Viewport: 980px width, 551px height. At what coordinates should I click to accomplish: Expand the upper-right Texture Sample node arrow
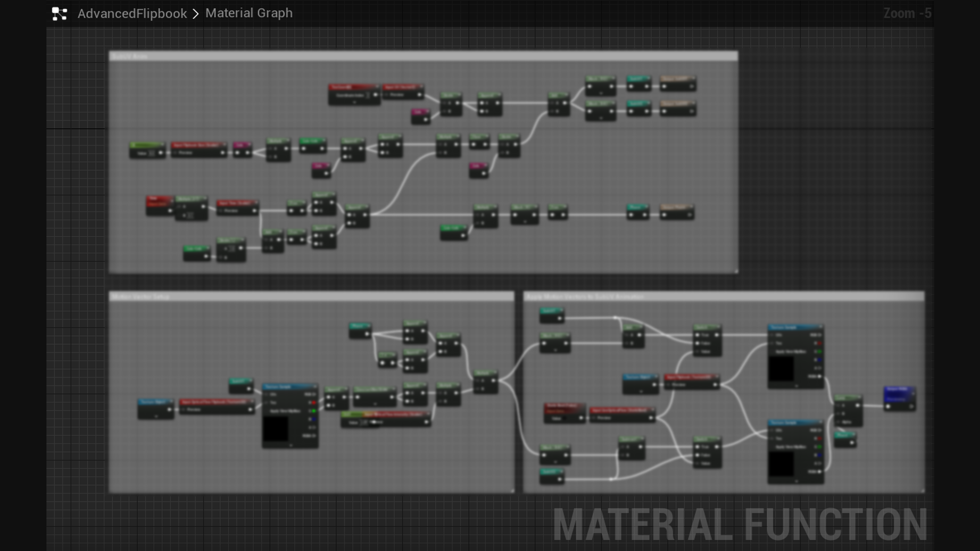796,386
